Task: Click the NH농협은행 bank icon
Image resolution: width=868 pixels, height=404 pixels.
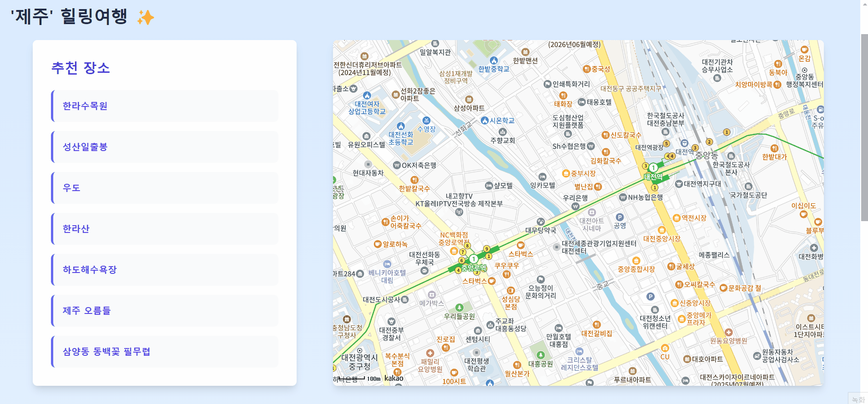Action: [x=623, y=197]
